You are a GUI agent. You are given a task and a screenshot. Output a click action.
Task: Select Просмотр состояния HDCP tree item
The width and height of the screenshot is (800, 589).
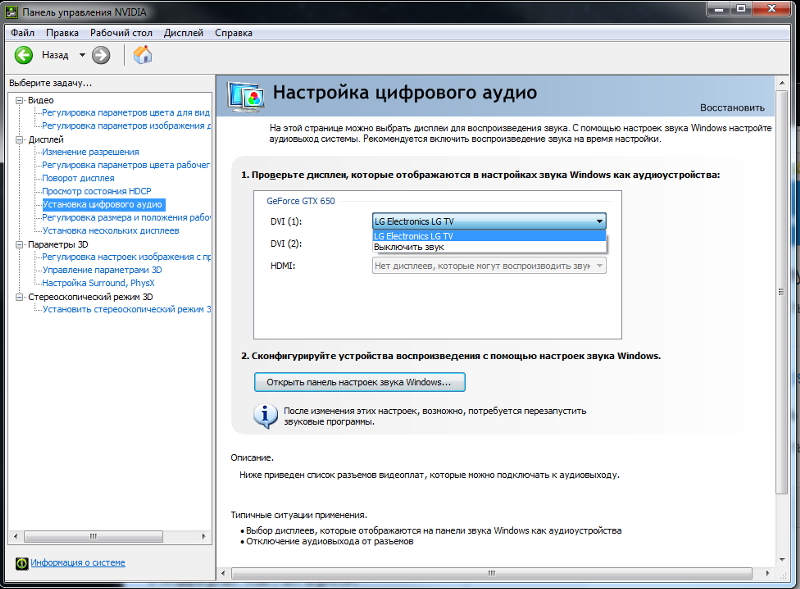(95, 191)
